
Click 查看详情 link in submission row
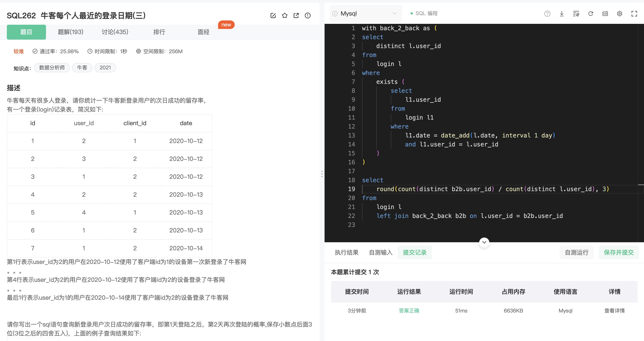(614, 311)
